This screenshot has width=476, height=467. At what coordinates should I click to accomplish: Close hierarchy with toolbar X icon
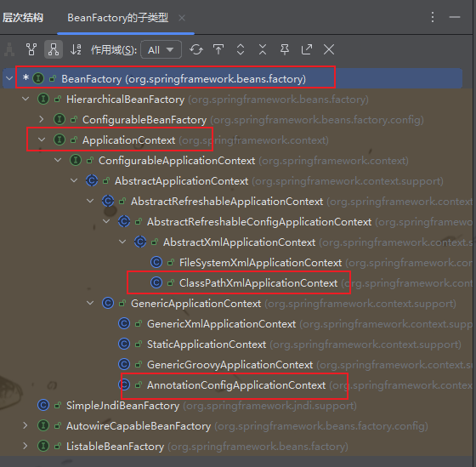[329, 49]
